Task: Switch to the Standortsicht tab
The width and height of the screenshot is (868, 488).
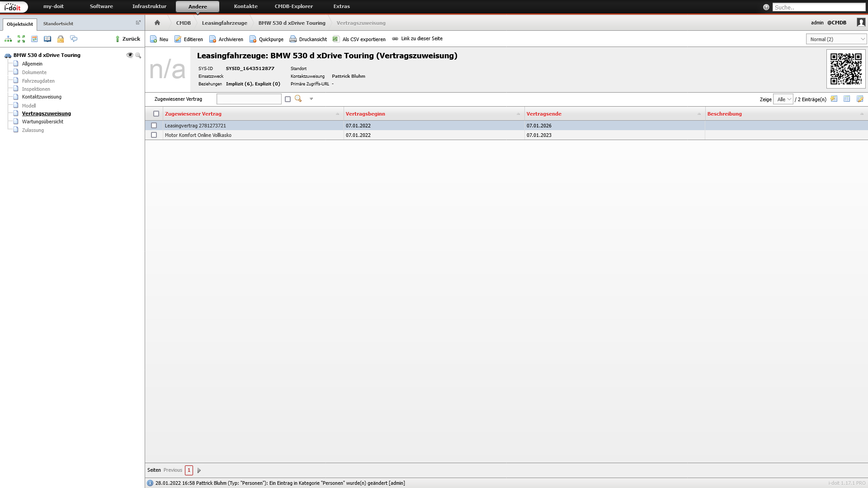Action: (58, 23)
